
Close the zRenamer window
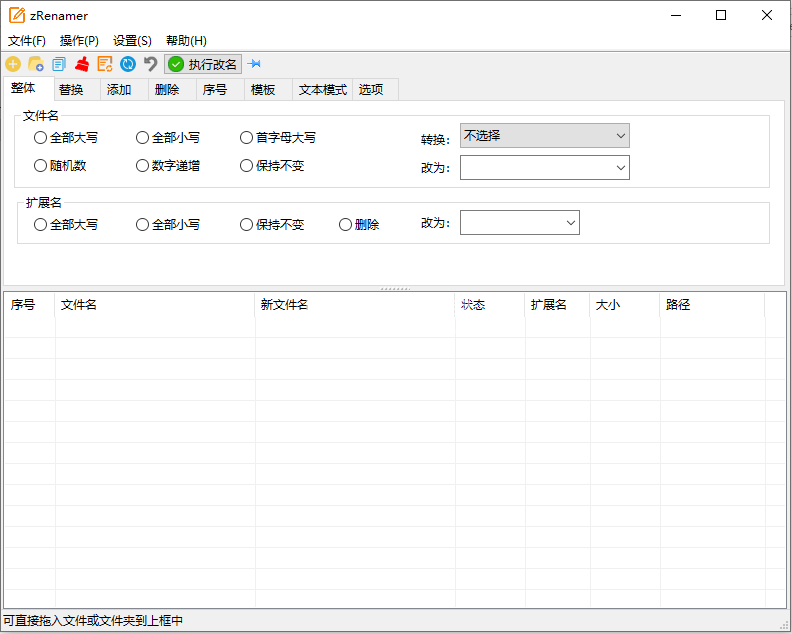click(767, 15)
